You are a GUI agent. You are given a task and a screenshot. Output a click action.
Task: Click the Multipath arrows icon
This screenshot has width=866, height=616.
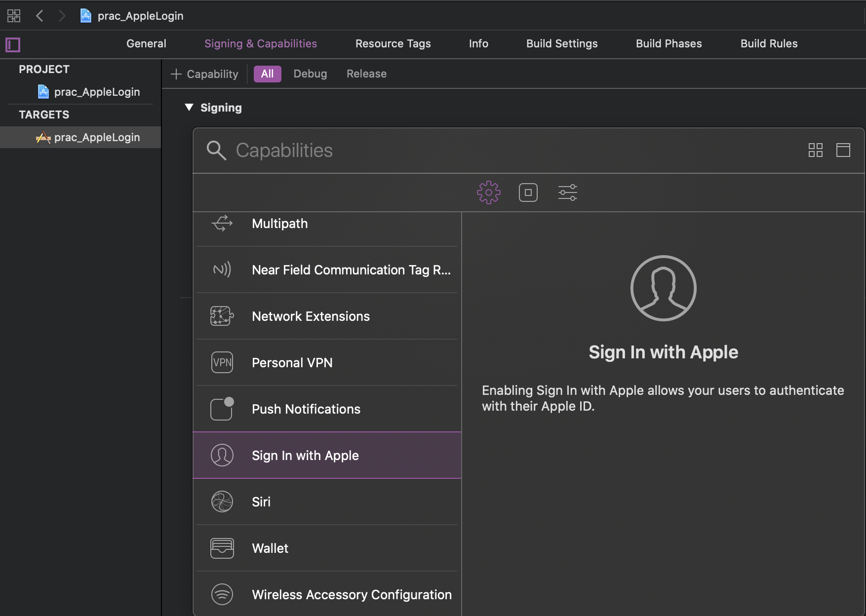tap(222, 223)
